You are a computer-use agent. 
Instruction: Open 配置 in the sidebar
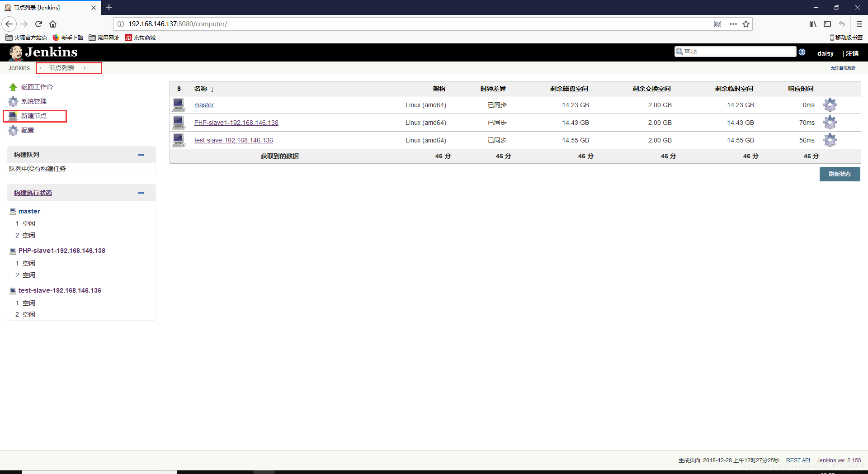click(x=27, y=130)
